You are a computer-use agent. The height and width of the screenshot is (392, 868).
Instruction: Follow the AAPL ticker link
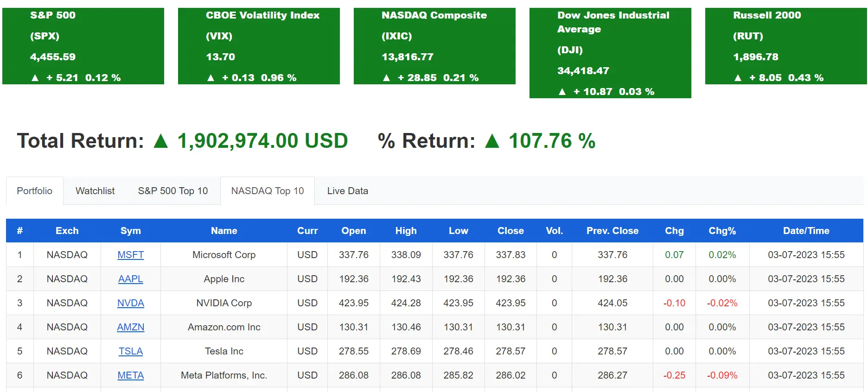131,279
